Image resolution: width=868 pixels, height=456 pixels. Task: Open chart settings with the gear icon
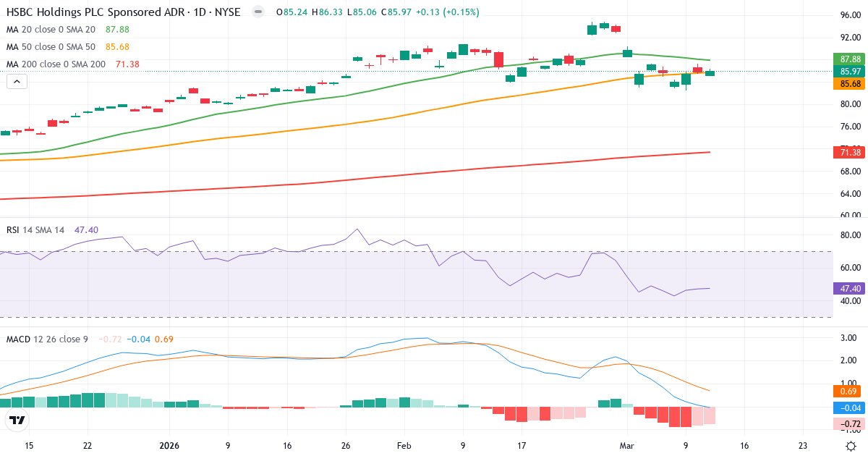[x=849, y=447]
